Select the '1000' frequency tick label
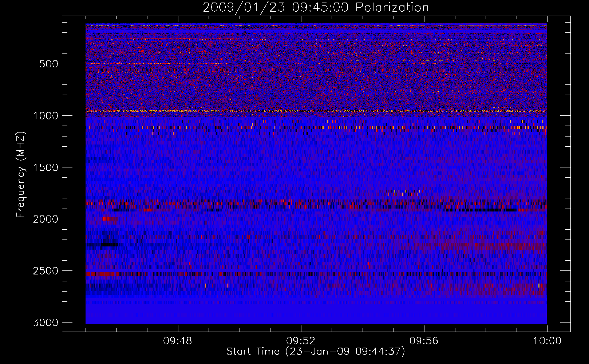Viewport: 589px width, 364px height. tap(46, 116)
